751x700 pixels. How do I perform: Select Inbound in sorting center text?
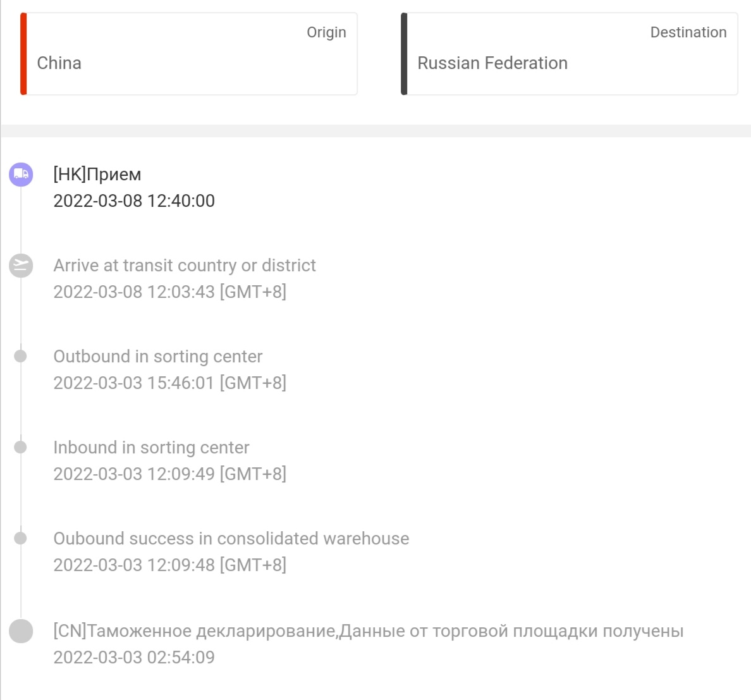[151, 448]
